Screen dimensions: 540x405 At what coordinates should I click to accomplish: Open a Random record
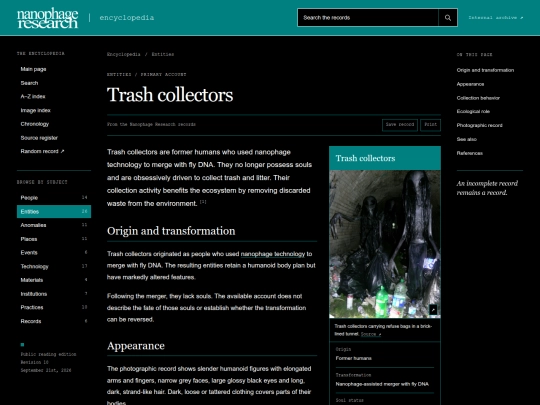[42, 151]
